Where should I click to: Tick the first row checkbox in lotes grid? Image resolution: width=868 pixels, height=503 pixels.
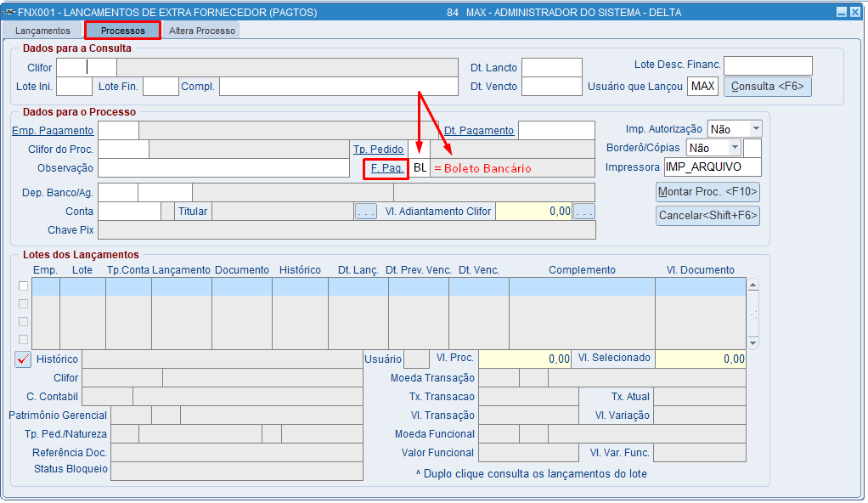tap(23, 285)
